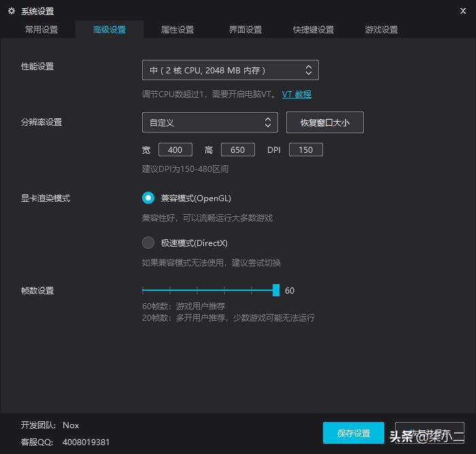Switch to the 常用设置 tab
The image size is (476, 454).
[x=41, y=30]
